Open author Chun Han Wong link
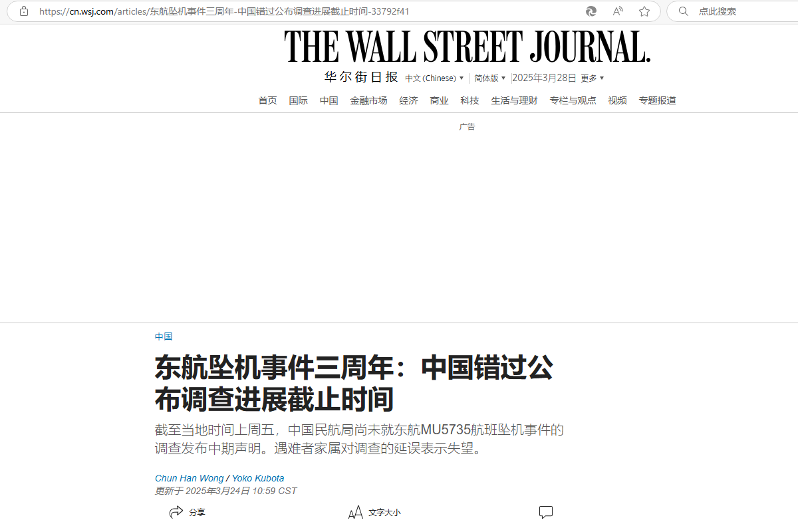The image size is (798, 532). click(x=190, y=478)
